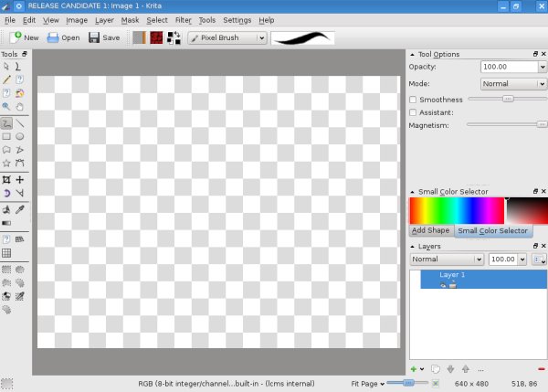
Task: Open the Fit Page zoom dropdown
Action: [x=368, y=384]
